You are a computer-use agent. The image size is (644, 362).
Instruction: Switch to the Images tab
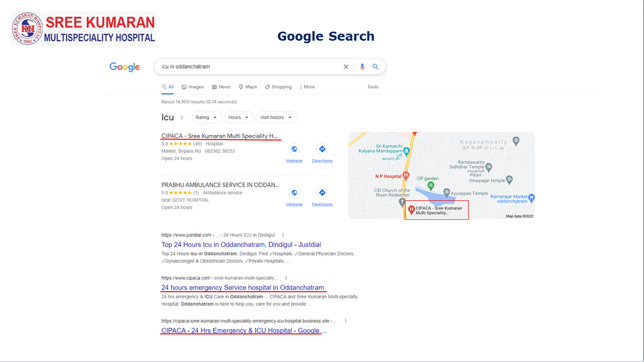click(192, 87)
